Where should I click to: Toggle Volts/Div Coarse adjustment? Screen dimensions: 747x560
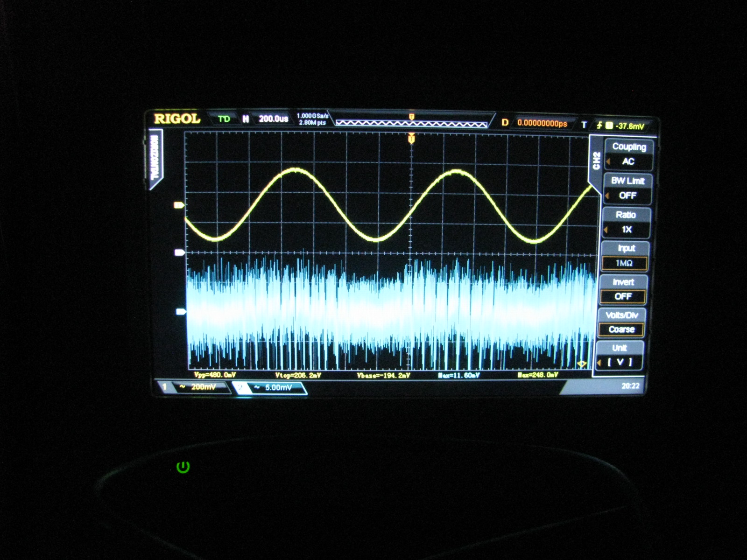pyautogui.click(x=621, y=322)
